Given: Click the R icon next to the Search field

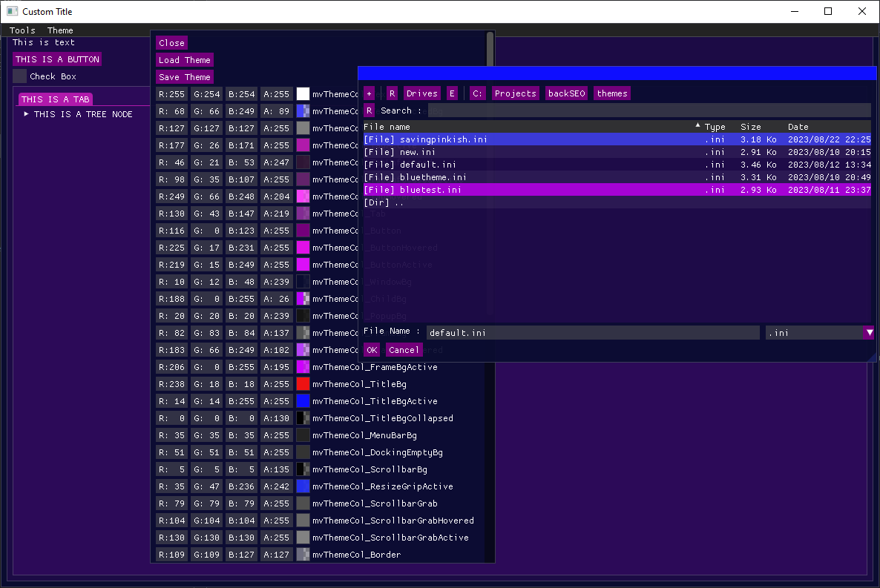Looking at the screenshot, I should click(369, 110).
